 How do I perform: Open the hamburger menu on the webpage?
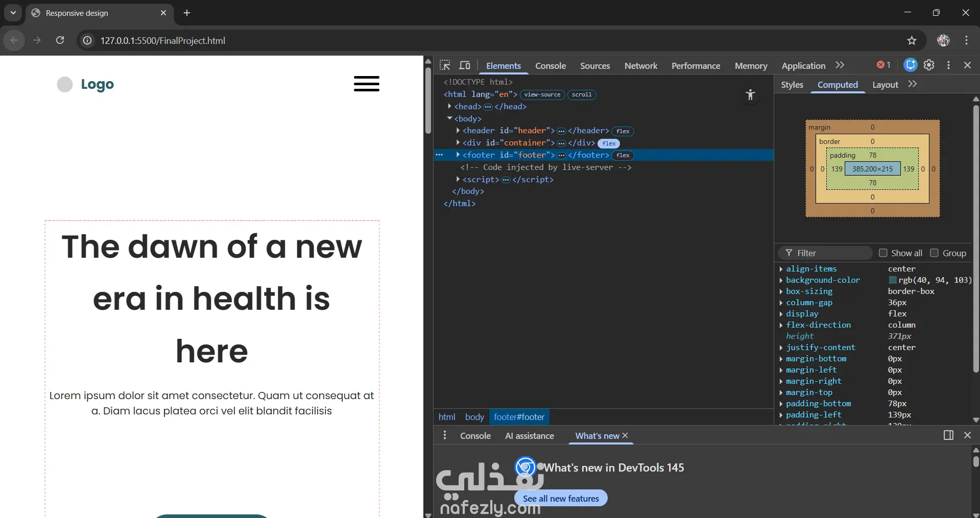367,84
